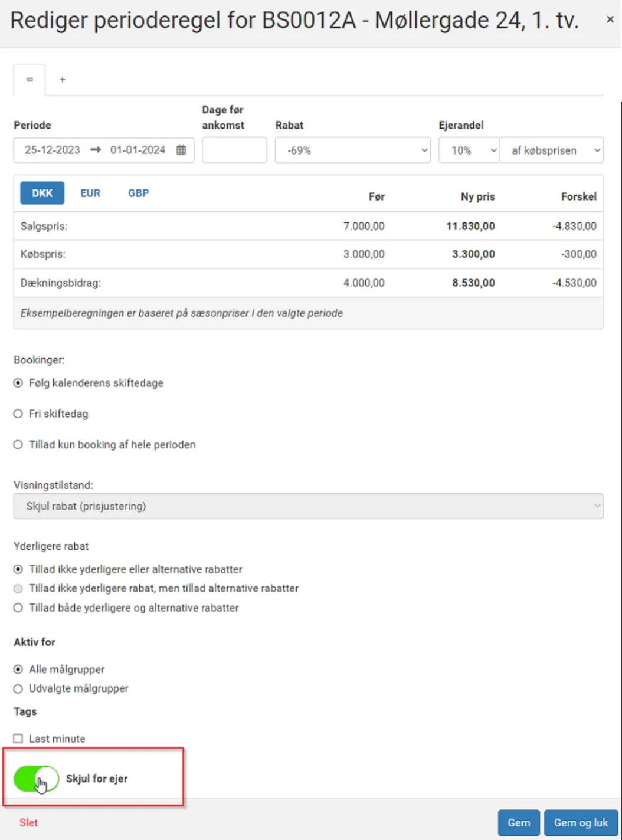Select Fri skiftedag radio option
The width and height of the screenshot is (622, 840).
[18, 414]
